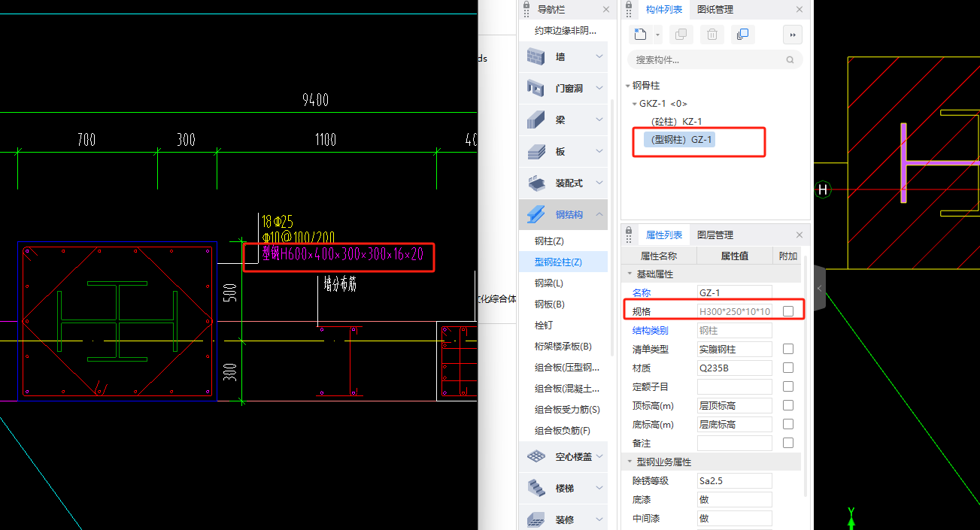Screen dimensions: 980x530
Task: Tick the 底标高(m) 附加 checkbox
Action: [788, 424]
